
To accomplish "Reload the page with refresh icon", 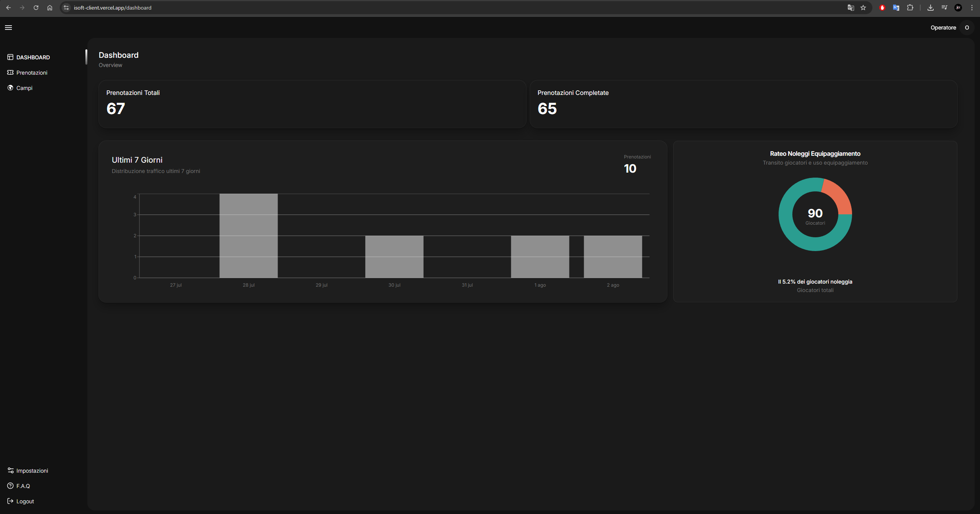I will tap(36, 8).
